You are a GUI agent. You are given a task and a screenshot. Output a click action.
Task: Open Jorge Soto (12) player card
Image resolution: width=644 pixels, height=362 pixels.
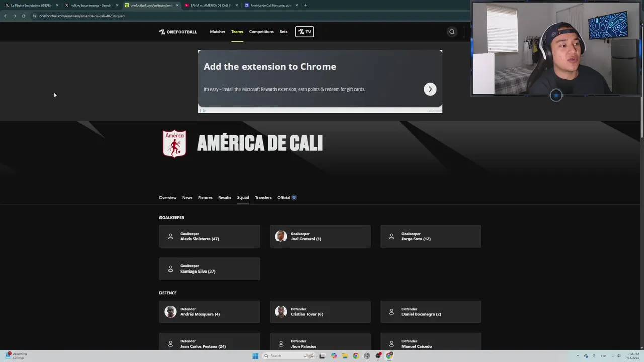[431, 237]
